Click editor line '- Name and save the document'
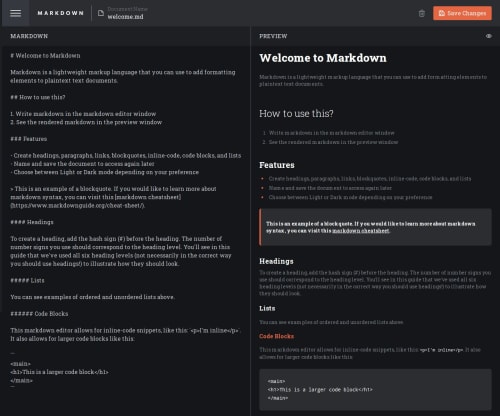Screen dimensions: 500x416 pyautogui.click(x=82, y=164)
